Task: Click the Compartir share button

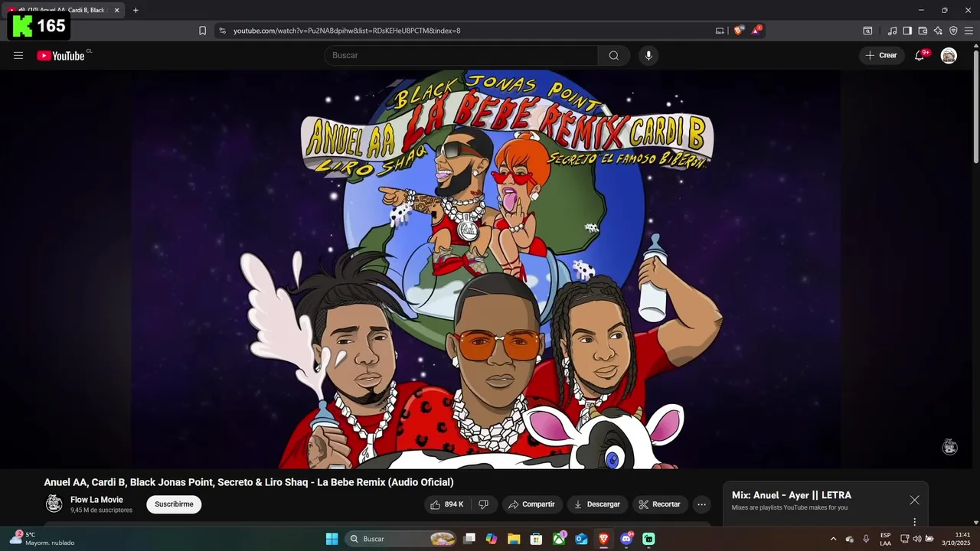Action: tap(531, 504)
